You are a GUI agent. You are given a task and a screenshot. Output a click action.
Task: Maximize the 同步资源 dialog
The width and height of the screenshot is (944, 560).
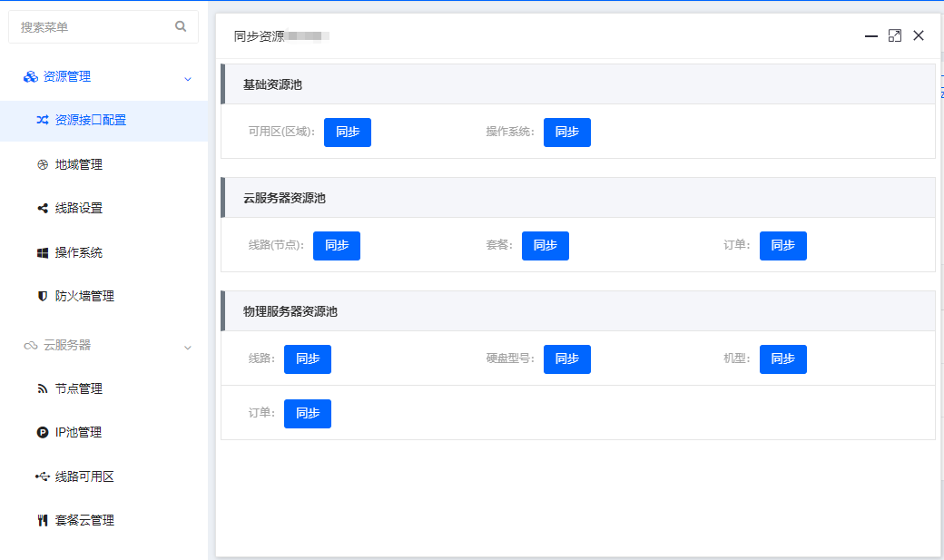pyautogui.click(x=895, y=35)
